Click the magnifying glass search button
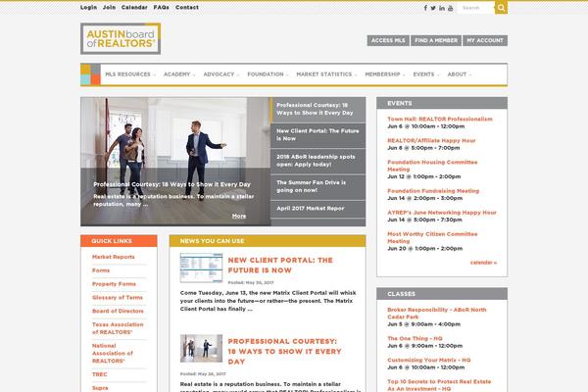 pos(501,7)
